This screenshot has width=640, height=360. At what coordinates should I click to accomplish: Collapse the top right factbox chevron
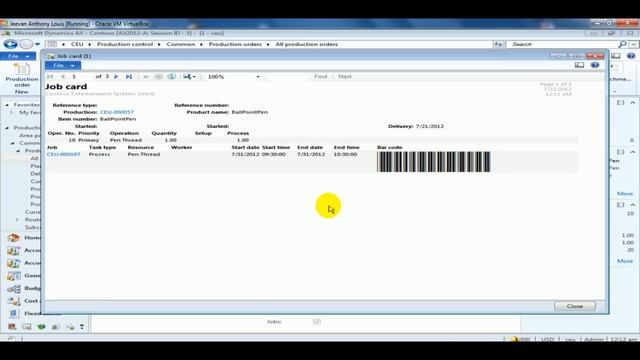pyautogui.click(x=633, y=102)
